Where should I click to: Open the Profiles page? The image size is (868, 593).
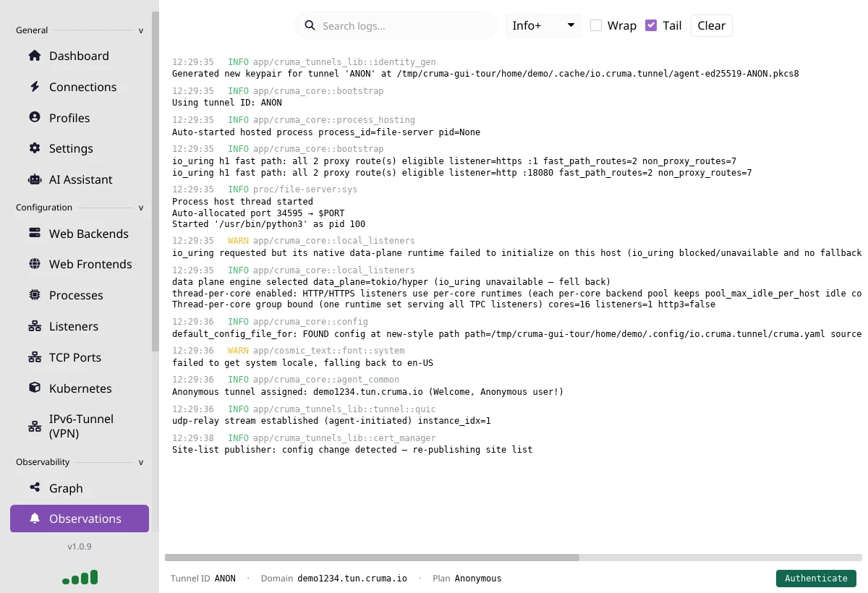point(80,118)
